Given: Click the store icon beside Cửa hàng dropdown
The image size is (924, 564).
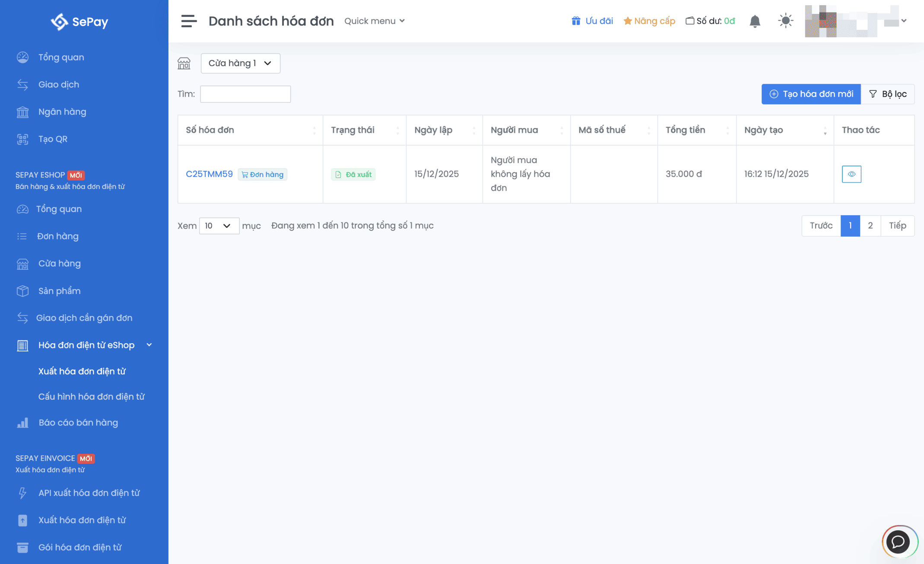Looking at the screenshot, I should [184, 64].
